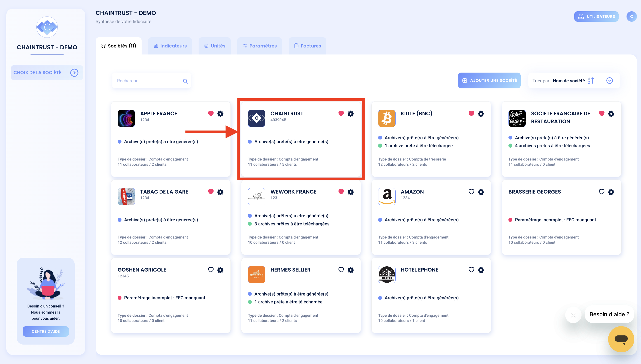Image resolution: width=641 pixels, height=364 pixels.
Task: Click the CENTRE D'AIDE button
Action: 45,331
